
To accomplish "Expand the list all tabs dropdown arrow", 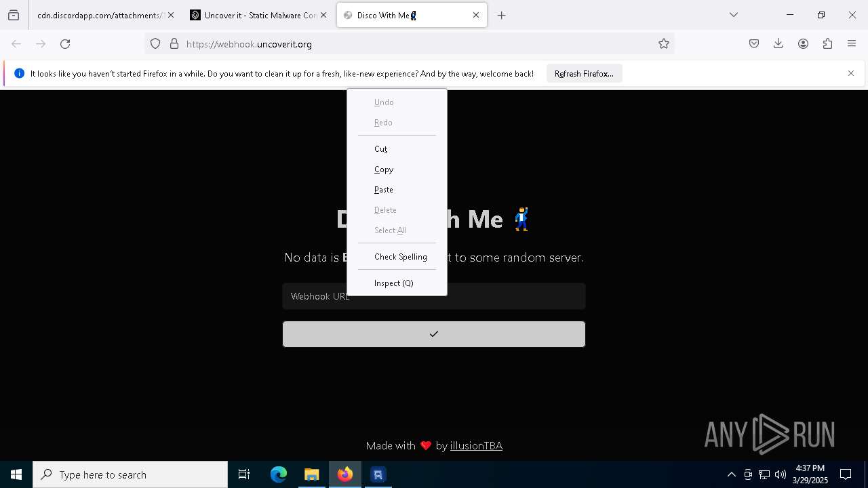I will [x=734, y=15].
